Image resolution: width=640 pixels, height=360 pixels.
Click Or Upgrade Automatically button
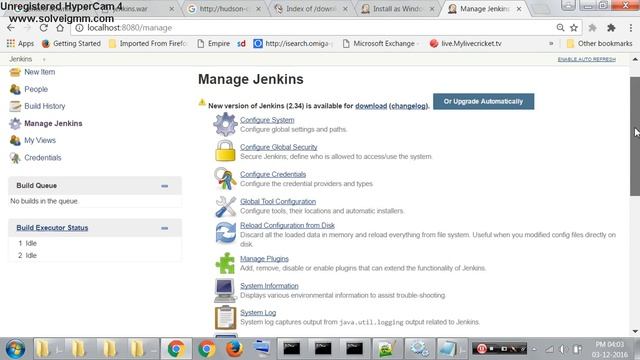click(x=483, y=101)
